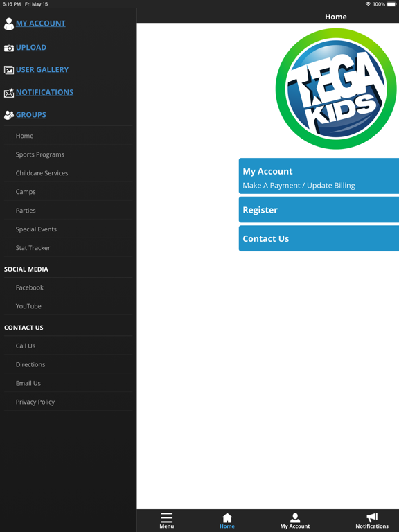Screen dimensions: 399x532
Task: Click the Wi-Fi status icon
Action: click(368, 4)
